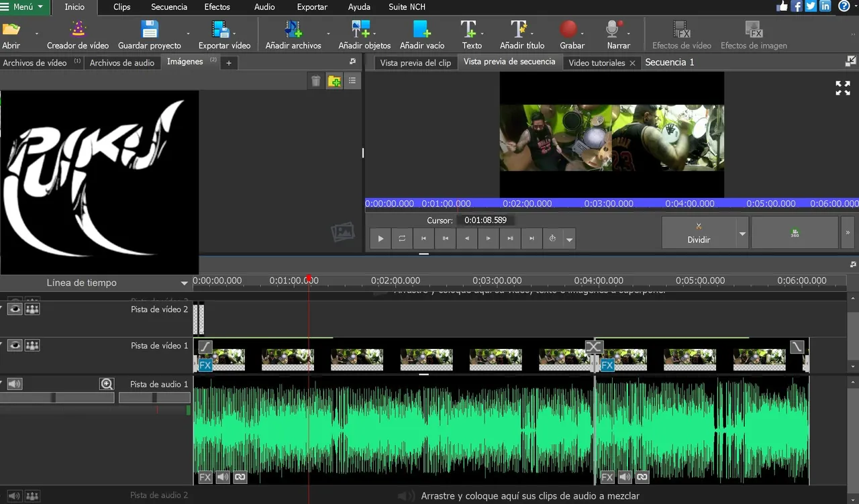This screenshot has width=859, height=504.
Task: Click the Texto tool icon
Action: click(468, 30)
